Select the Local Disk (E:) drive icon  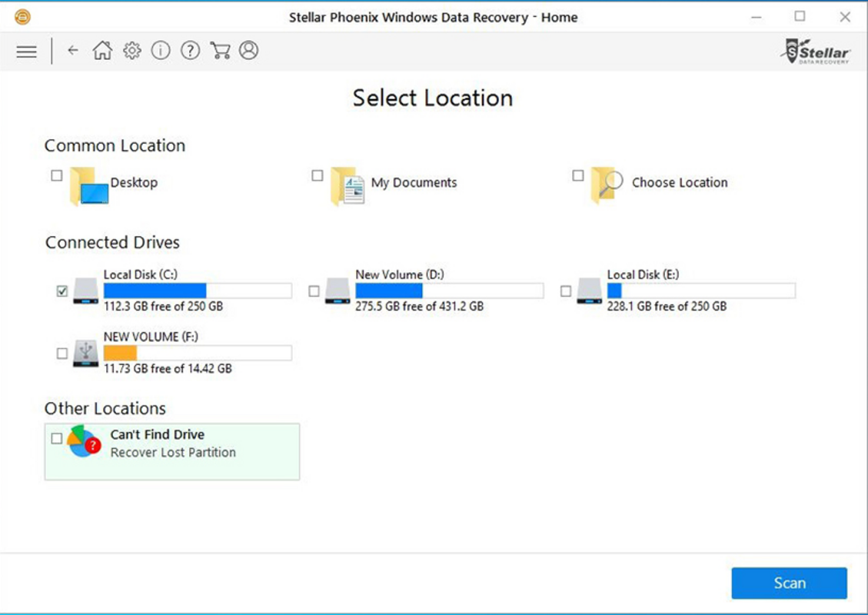[x=590, y=291]
